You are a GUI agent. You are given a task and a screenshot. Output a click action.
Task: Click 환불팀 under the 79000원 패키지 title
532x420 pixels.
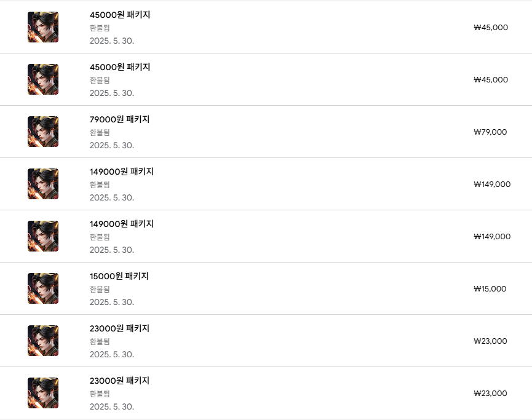click(x=100, y=132)
